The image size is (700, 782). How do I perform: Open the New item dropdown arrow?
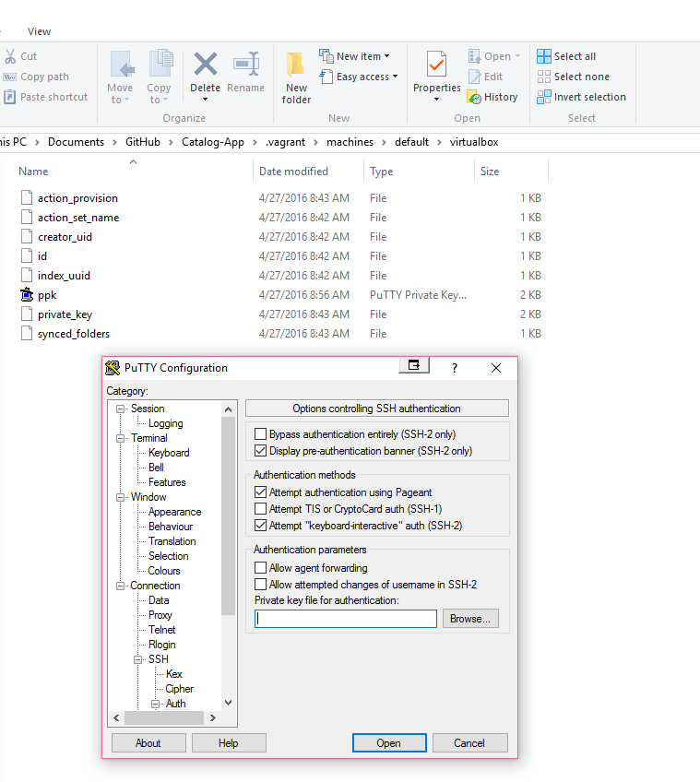tap(386, 56)
